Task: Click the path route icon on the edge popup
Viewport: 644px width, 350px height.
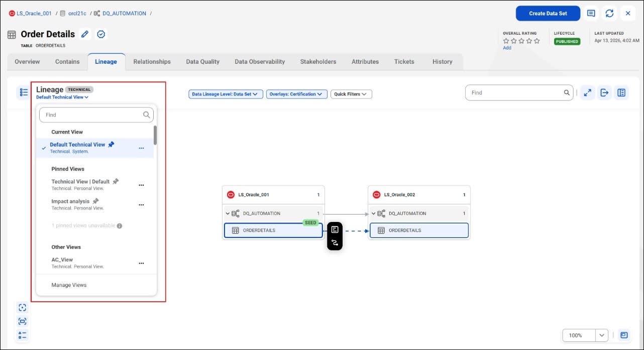Action: pos(335,243)
